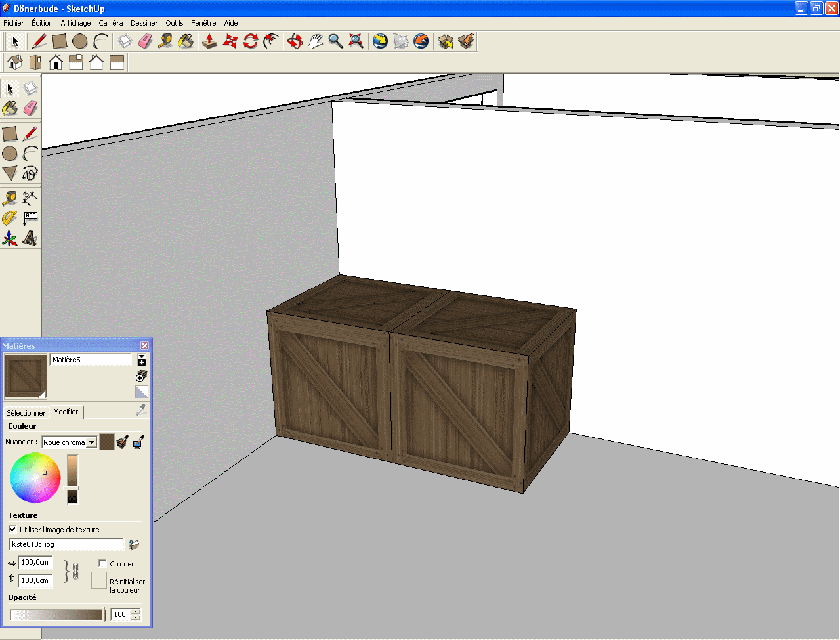Click the 'Réinitialiser la couleur' swatch button
This screenshot has width=840, height=640.
coord(99,580)
